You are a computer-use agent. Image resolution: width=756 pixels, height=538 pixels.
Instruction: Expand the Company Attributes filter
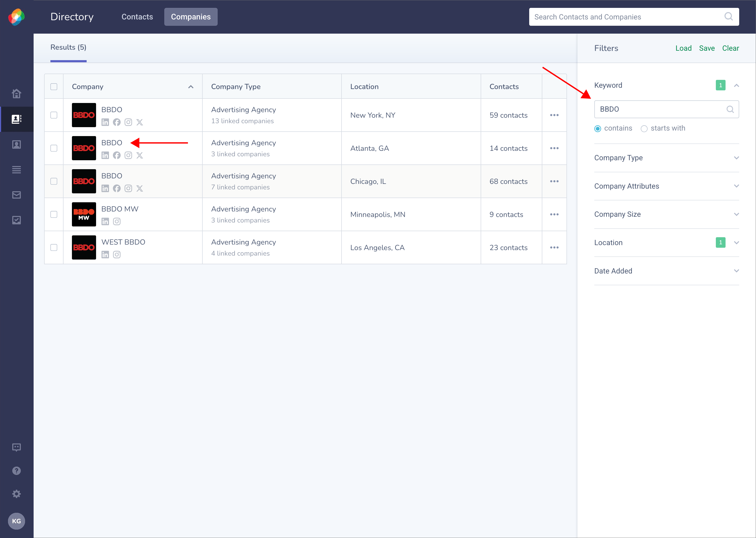[x=737, y=186]
